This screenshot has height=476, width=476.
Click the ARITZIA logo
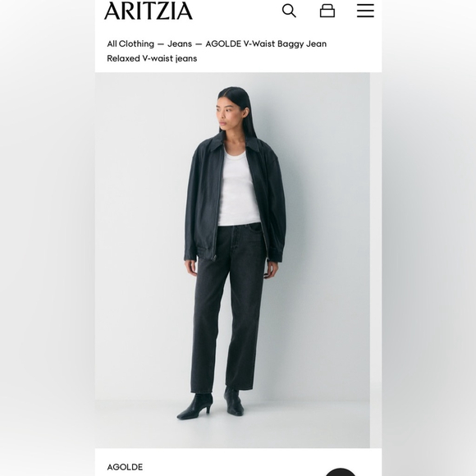(x=149, y=11)
